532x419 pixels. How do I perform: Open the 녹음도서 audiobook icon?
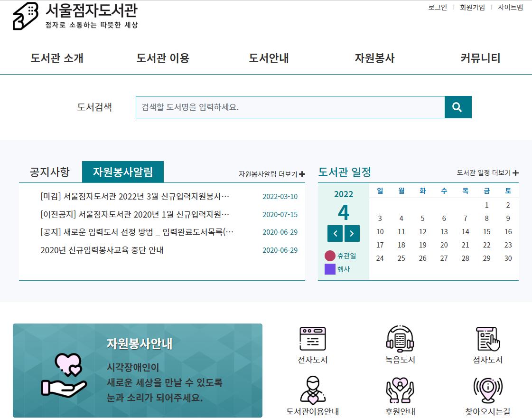point(400,345)
